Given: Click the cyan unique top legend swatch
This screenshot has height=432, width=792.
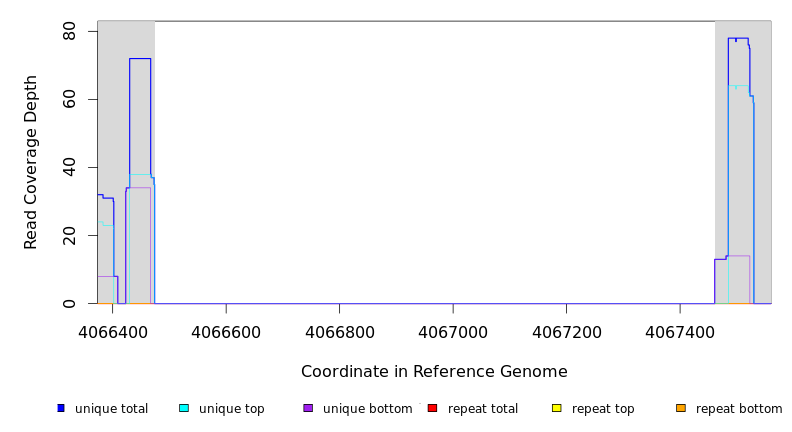Looking at the screenshot, I should pyautogui.click(x=184, y=408).
